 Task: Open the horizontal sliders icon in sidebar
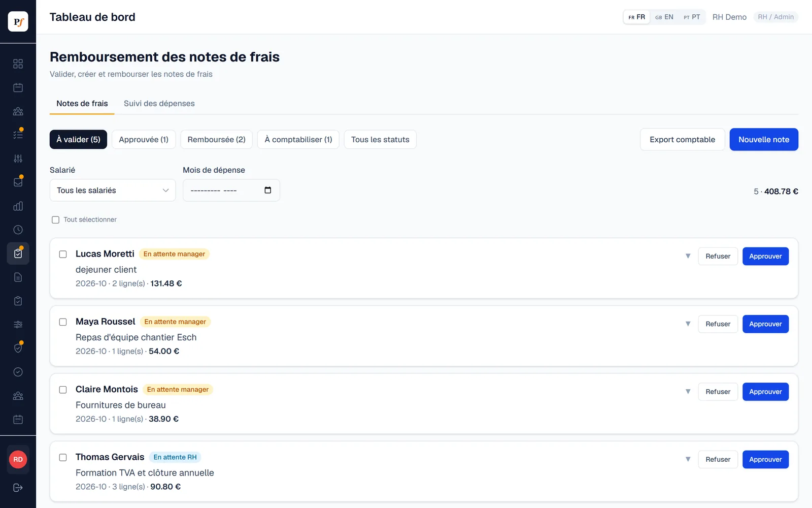tap(18, 325)
